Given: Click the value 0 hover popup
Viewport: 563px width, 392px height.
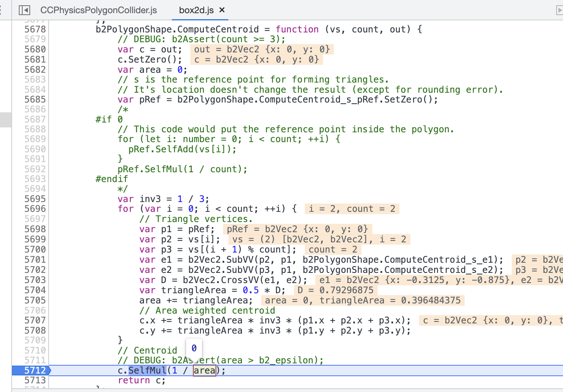Looking at the screenshot, I should pos(194,348).
